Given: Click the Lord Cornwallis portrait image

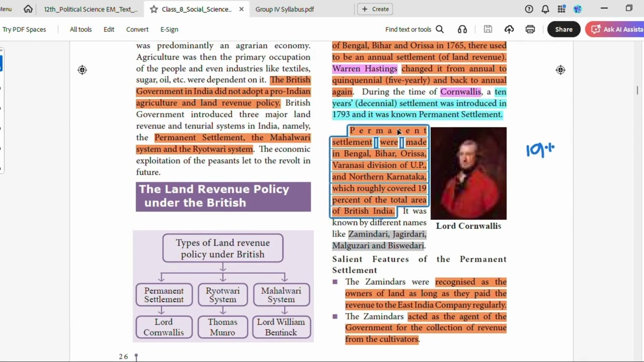Looking at the screenshot, I should click(468, 173).
